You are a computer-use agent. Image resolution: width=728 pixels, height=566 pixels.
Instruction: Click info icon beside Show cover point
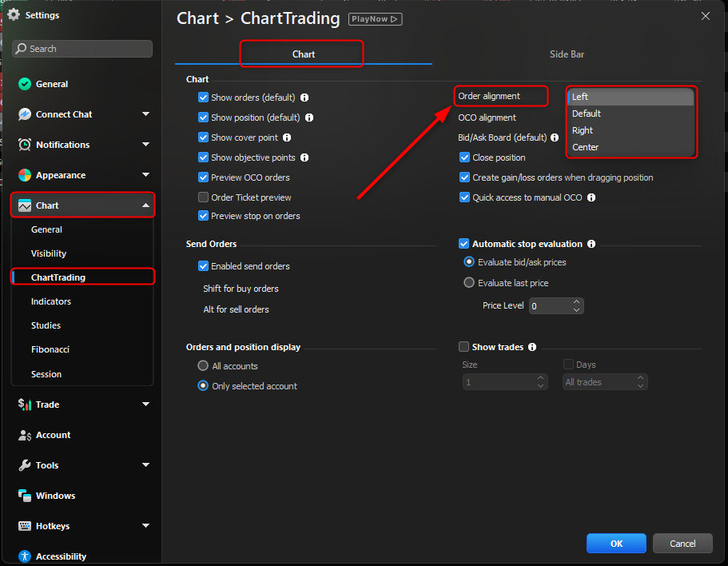(x=287, y=138)
